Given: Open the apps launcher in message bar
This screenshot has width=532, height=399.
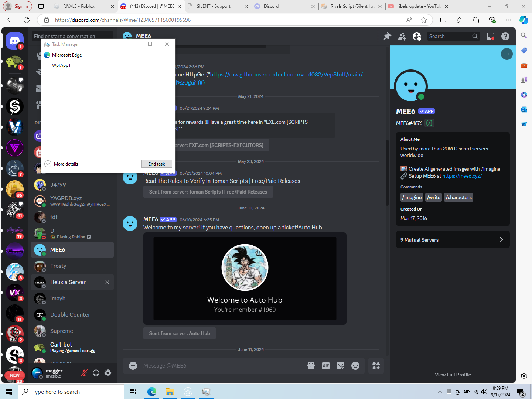Looking at the screenshot, I should 376,366.
